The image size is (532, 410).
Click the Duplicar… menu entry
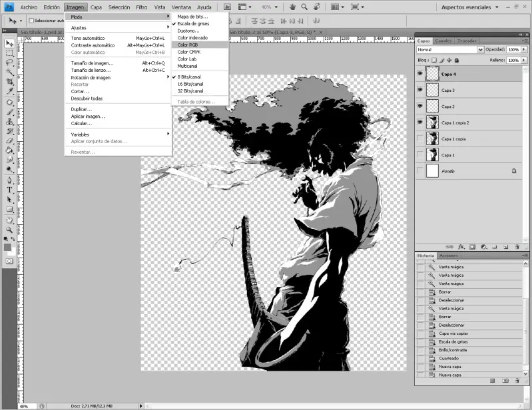[x=119, y=109]
